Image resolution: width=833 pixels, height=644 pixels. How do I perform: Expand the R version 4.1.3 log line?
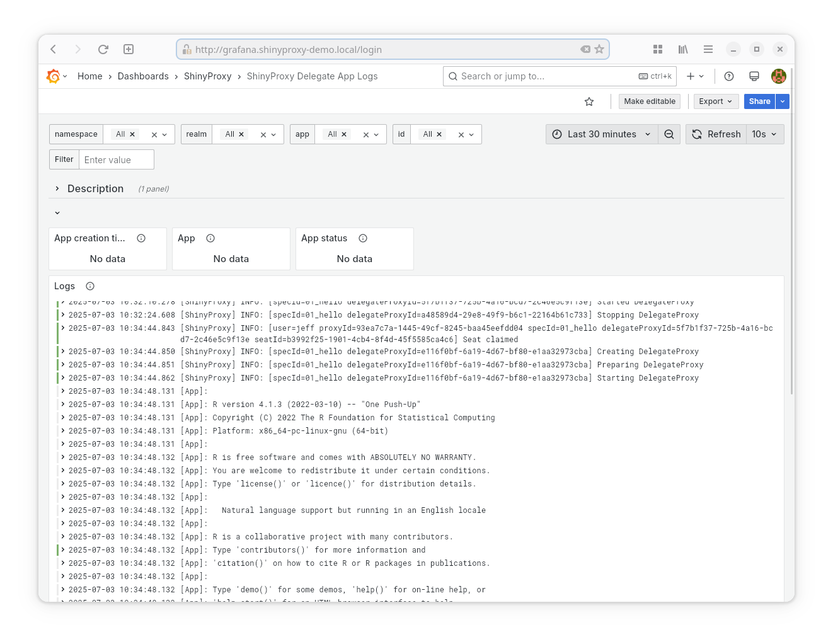[x=63, y=404]
